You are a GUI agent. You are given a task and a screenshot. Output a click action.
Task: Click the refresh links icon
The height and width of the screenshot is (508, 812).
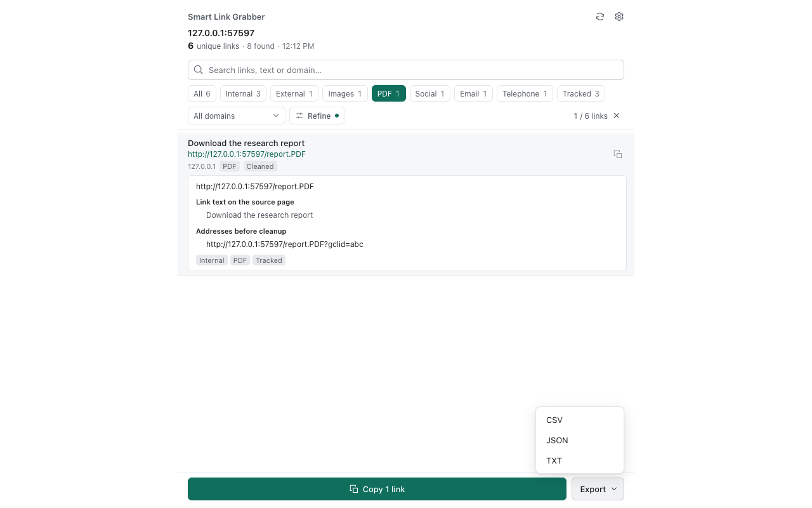600,17
